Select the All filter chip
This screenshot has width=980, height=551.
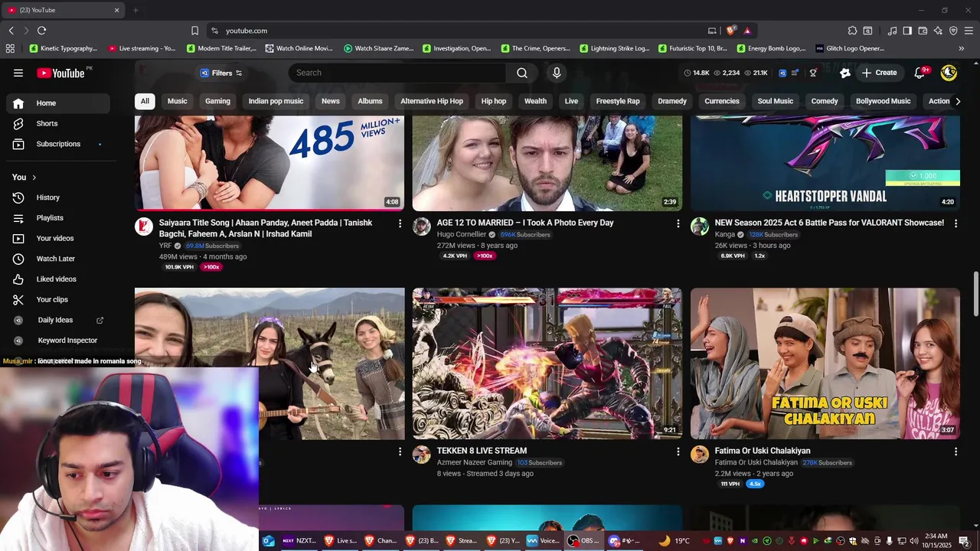[145, 101]
